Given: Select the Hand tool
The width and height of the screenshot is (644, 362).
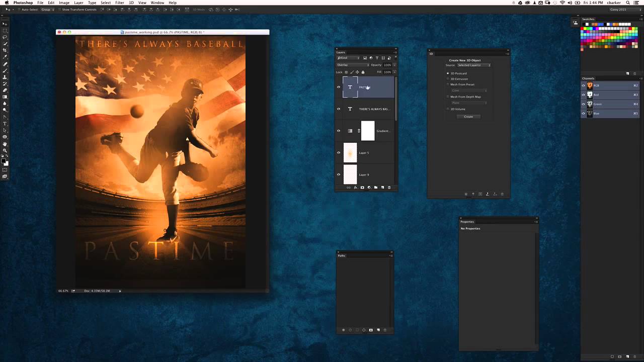Looking at the screenshot, I should point(5,144).
